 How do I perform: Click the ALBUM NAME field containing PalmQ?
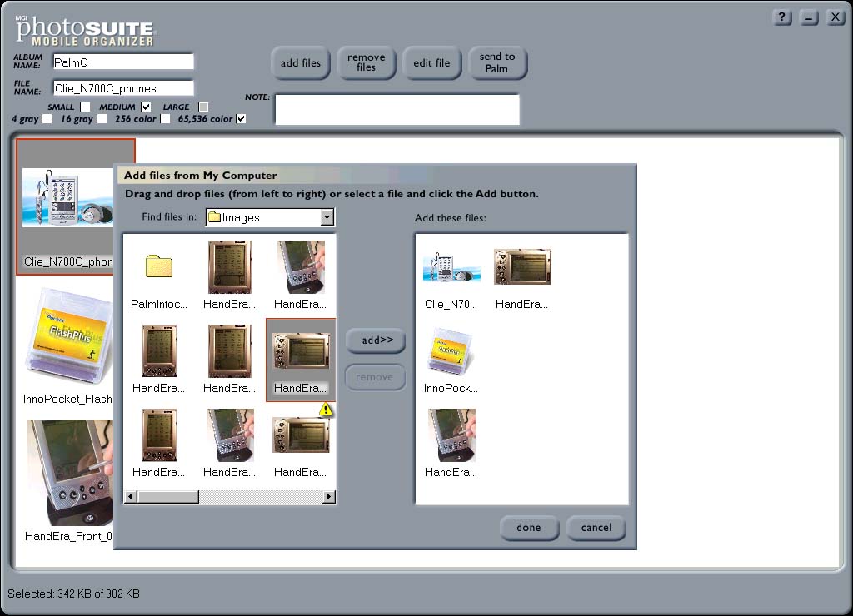[123, 62]
